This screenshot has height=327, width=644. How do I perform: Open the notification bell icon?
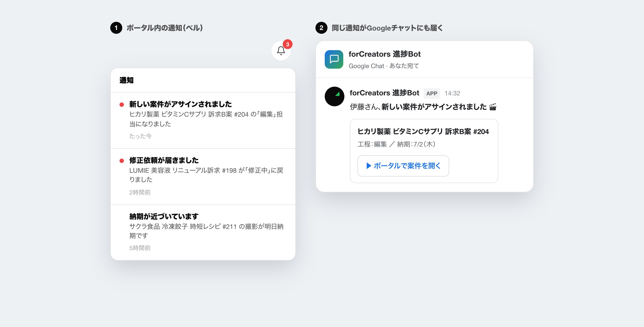click(281, 51)
